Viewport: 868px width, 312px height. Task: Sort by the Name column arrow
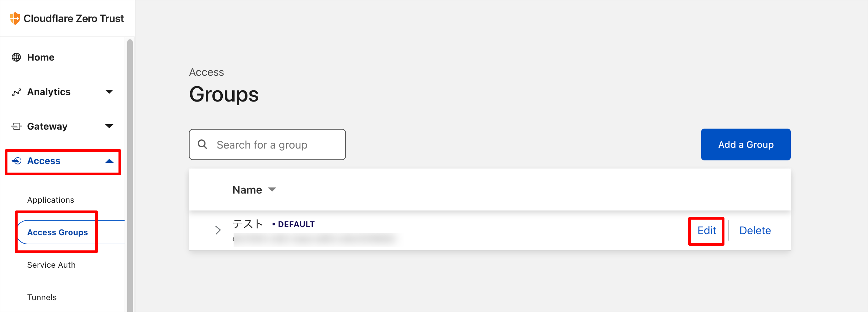272,190
